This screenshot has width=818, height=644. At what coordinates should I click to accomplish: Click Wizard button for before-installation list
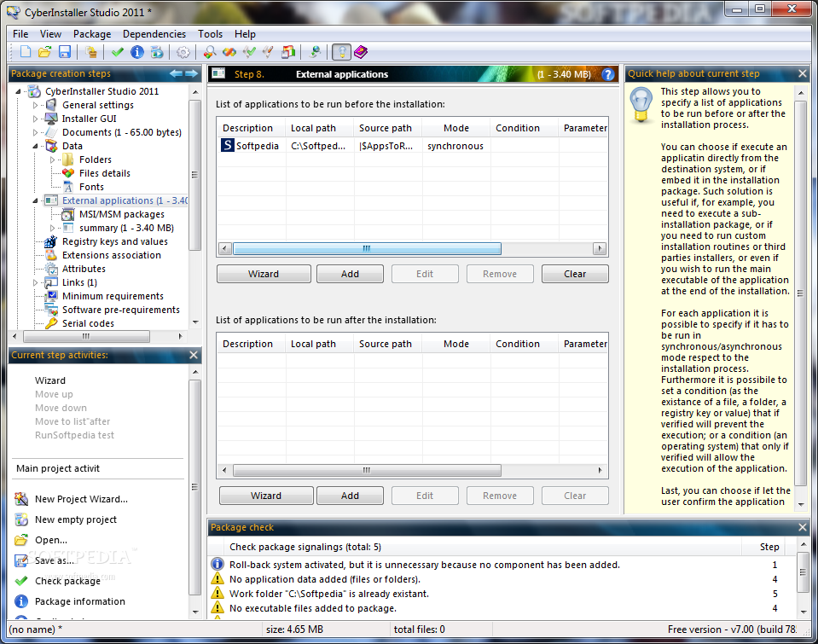pyautogui.click(x=264, y=274)
